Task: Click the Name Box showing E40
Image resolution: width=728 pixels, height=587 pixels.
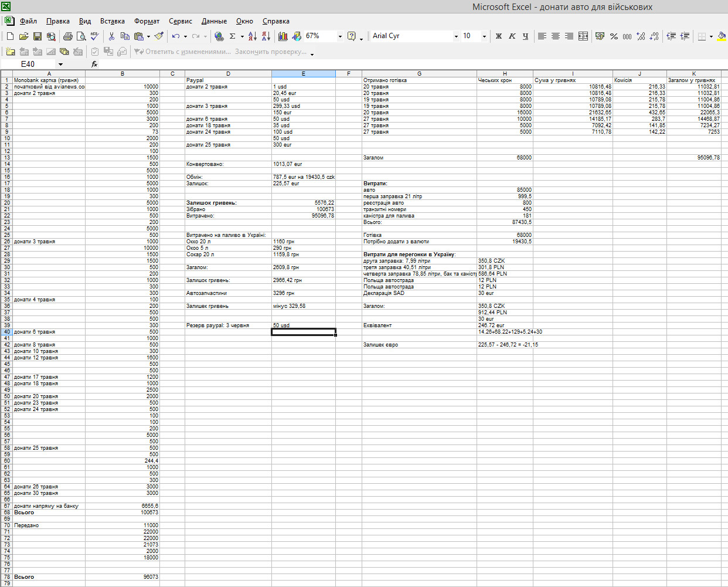Action: coord(28,64)
